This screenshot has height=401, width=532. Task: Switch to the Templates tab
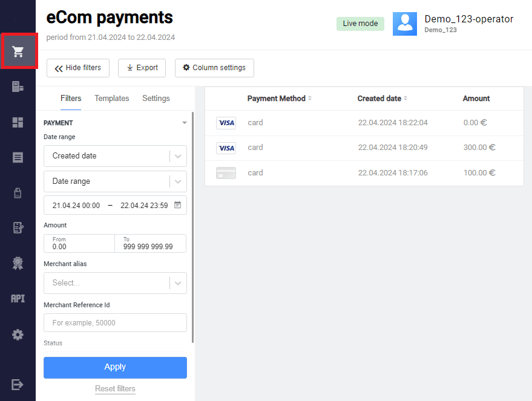(x=111, y=99)
